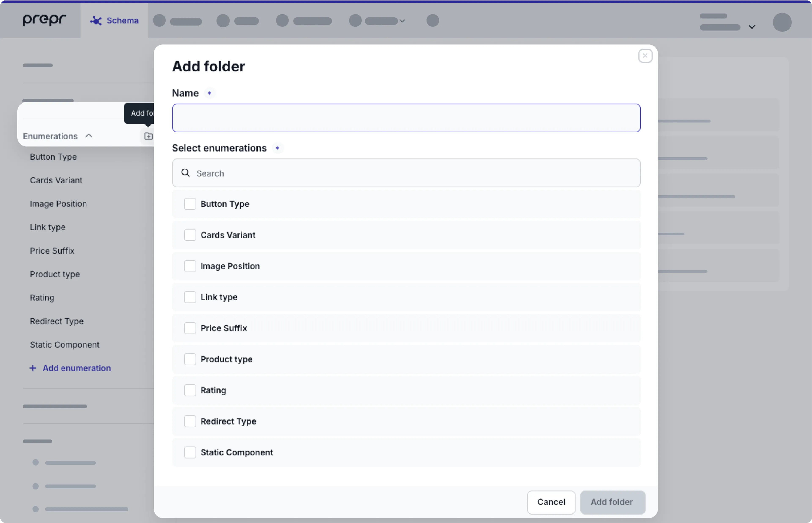
Task: Open Image Position in the sidebar
Action: click(58, 204)
